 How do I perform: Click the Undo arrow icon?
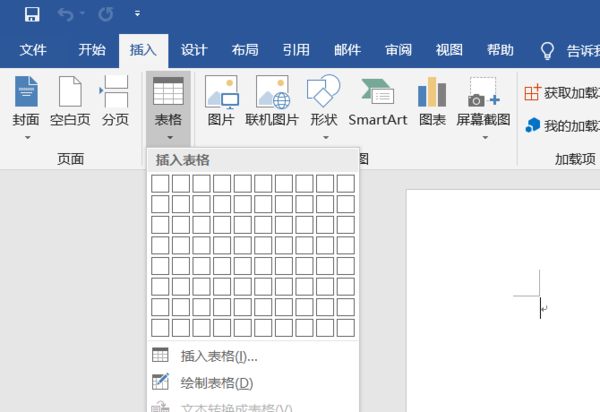click(66, 15)
